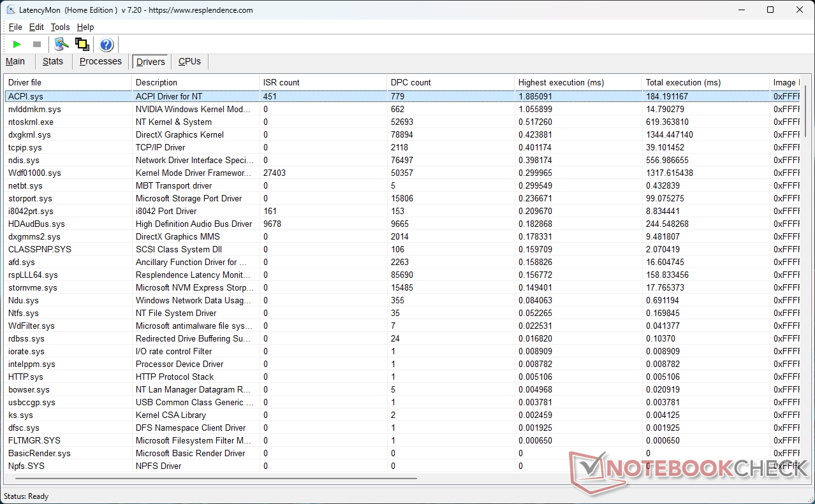Image resolution: width=815 pixels, height=504 pixels.
Task: Select the rdbss.sys row
Action: [x=402, y=338]
